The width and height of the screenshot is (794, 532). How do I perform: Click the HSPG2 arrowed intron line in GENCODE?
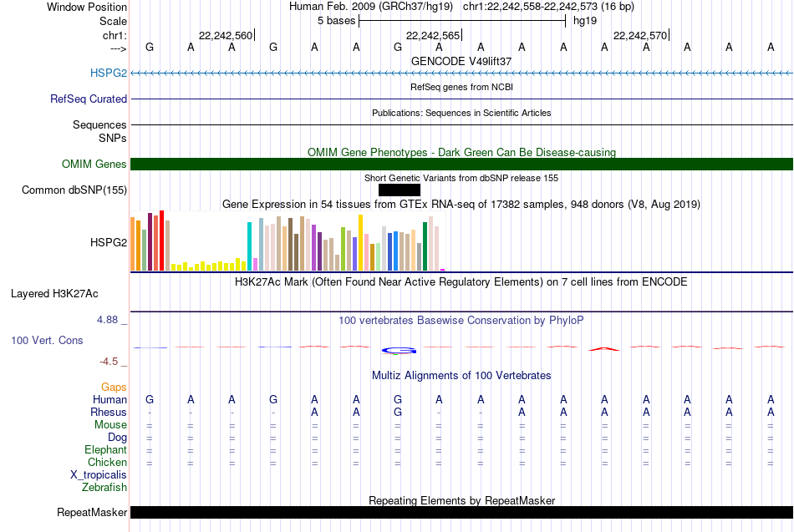(461, 73)
